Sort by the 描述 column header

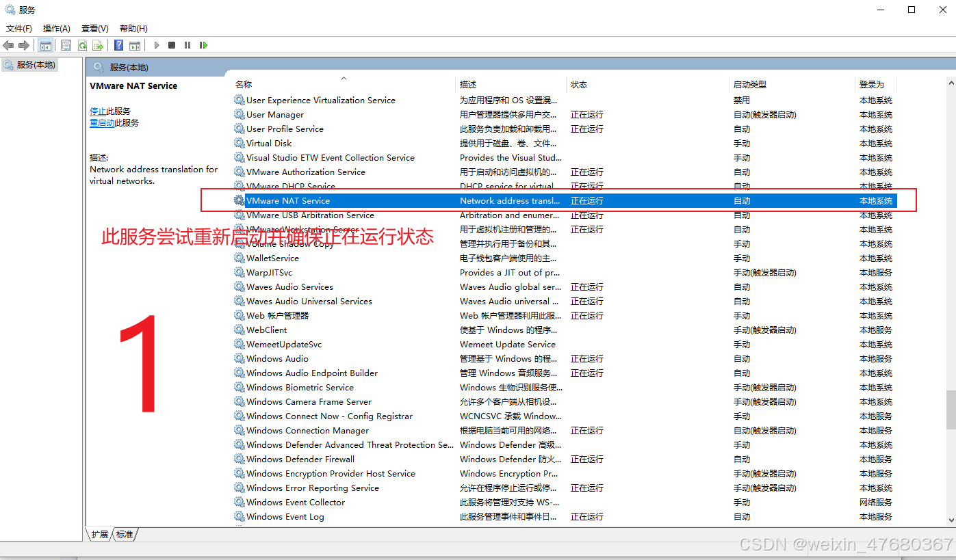[x=511, y=85]
